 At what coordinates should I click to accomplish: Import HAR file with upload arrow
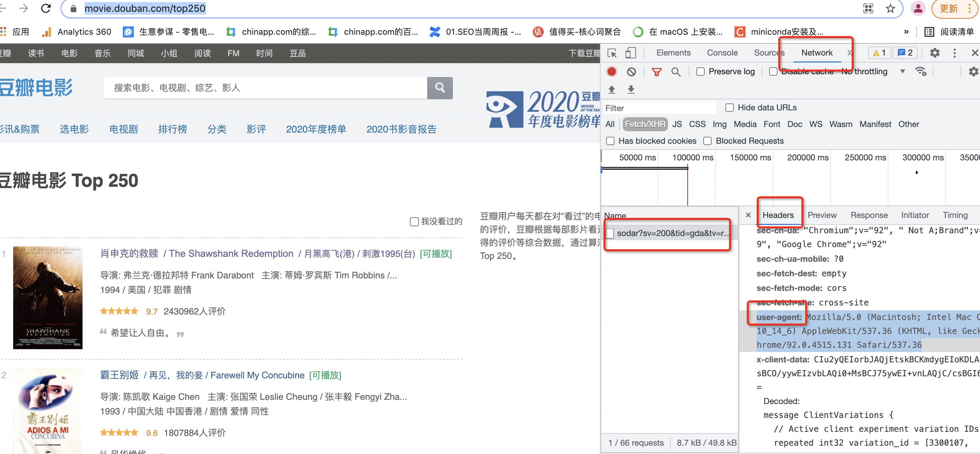coord(612,90)
